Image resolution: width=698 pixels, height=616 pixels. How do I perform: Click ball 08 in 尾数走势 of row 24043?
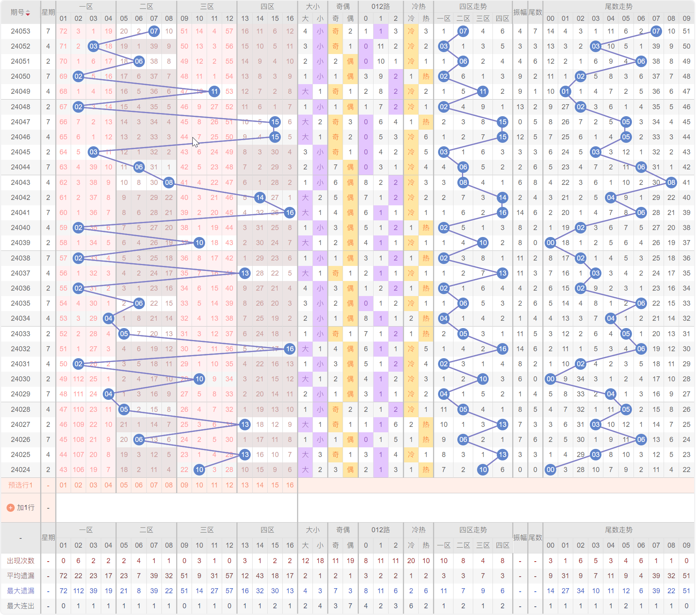tap(671, 182)
